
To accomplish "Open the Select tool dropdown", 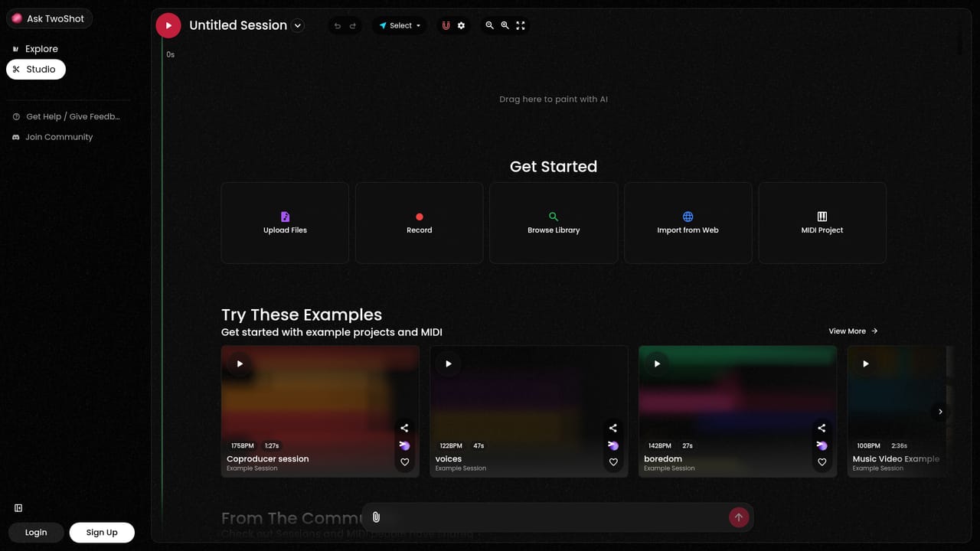I will pos(400,25).
